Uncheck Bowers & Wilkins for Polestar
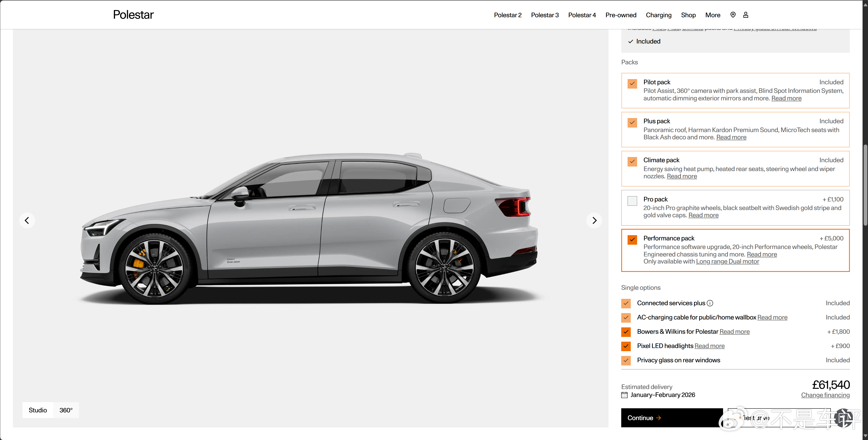 coord(626,332)
